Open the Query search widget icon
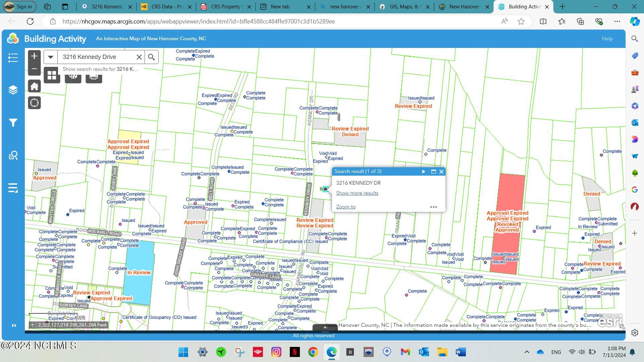644x362 pixels. click(x=13, y=155)
